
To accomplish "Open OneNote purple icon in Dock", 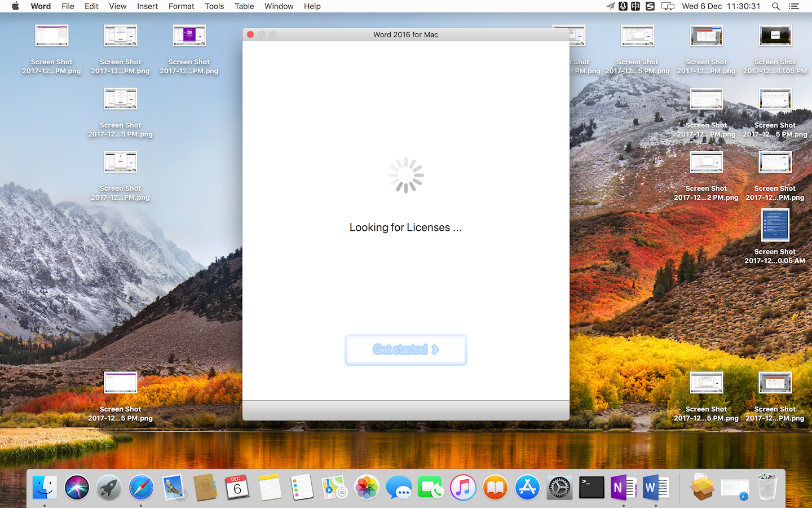I will [x=624, y=488].
